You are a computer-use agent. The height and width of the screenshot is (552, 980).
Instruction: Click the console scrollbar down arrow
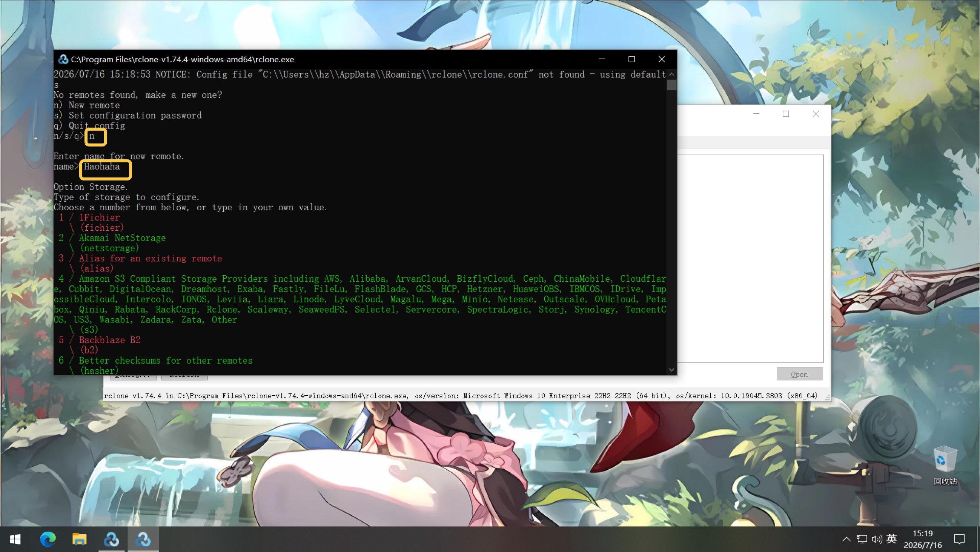pyautogui.click(x=672, y=370)
